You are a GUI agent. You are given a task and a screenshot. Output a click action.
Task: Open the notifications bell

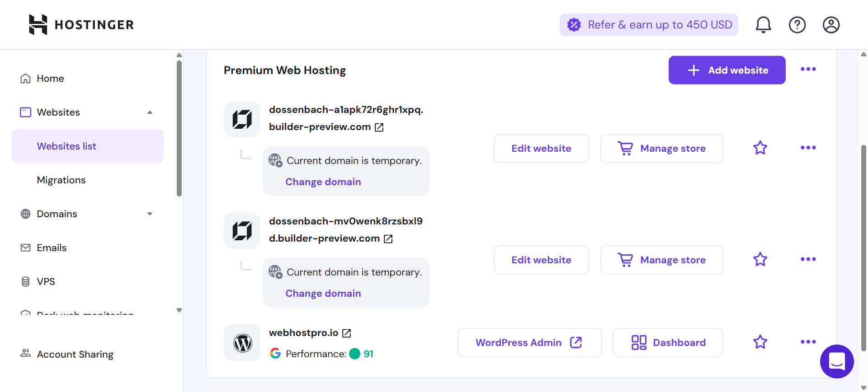click(763, 24)
